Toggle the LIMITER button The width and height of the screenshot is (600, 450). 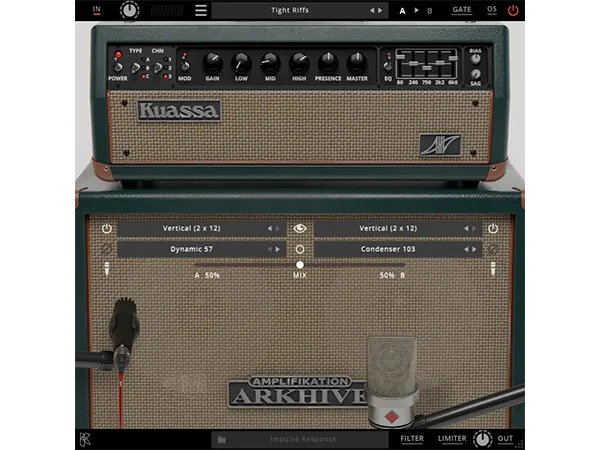[452, 439]
